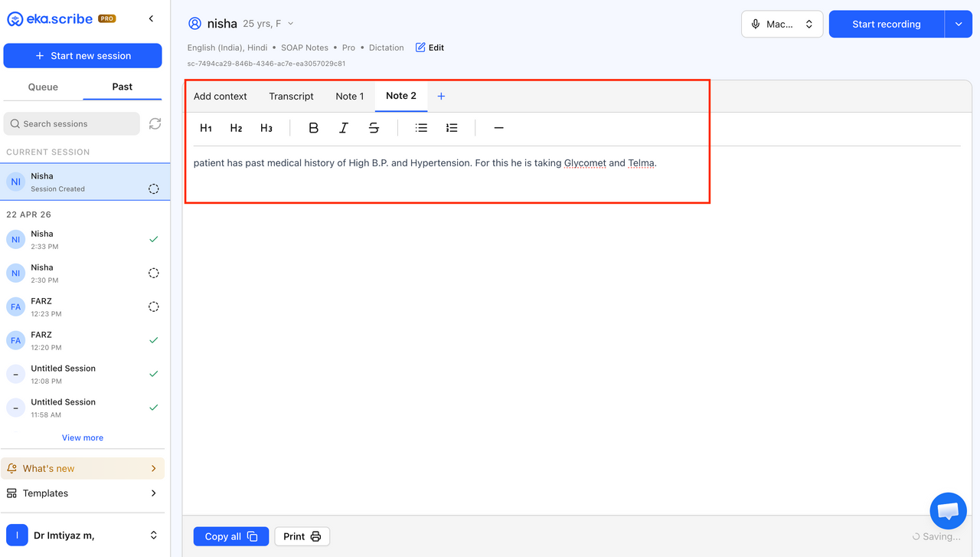Collapse the left sidebar
Image resolution: width=980 pixels, height=557 pixels.
(x=151, y=18)
